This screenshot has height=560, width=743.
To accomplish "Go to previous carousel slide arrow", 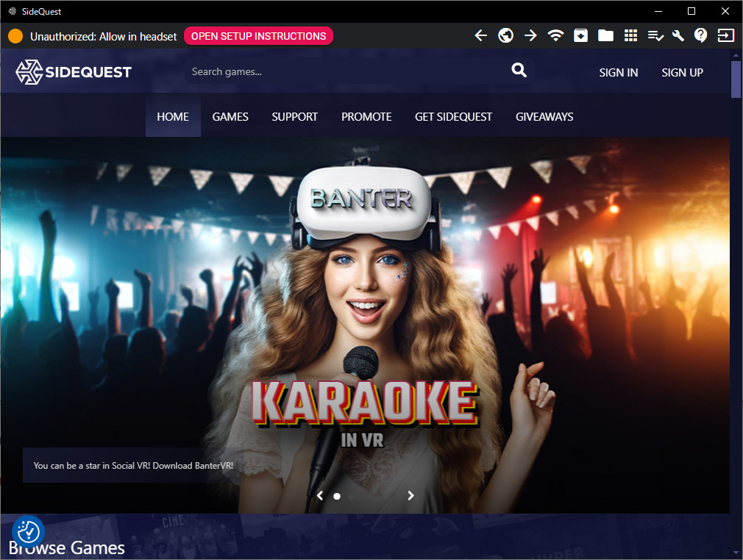I will (320, 495).
